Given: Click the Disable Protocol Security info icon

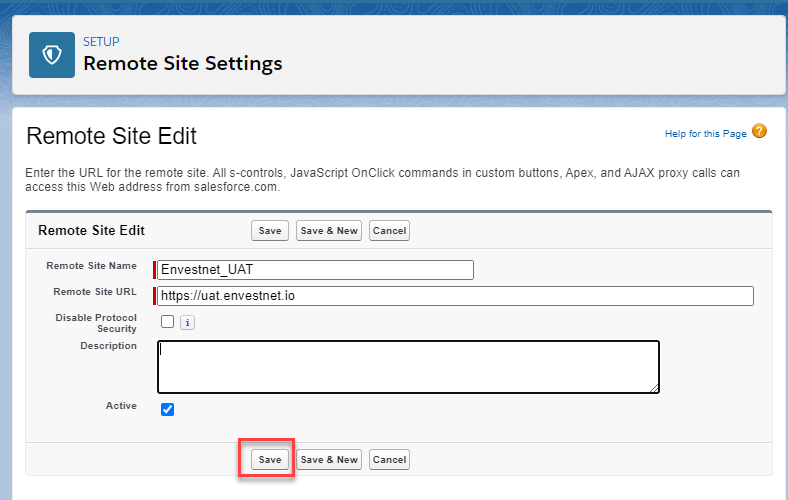Looking at the screenshot, I should pyautogui.click(x=187, y=323).
